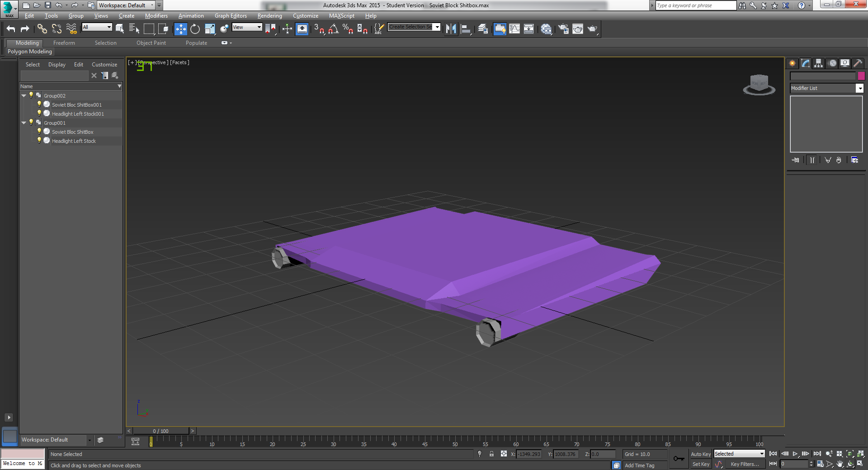The height and width of the screenshot is (470, 868).
Task: Toggle the 3D Snaps button
Action: pos(319,29)
